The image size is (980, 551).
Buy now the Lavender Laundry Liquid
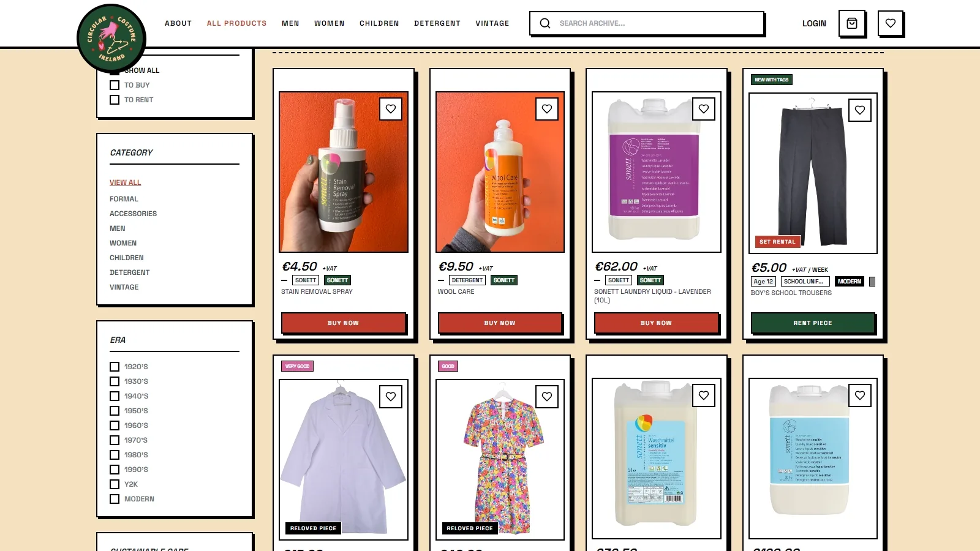[656, 323]
